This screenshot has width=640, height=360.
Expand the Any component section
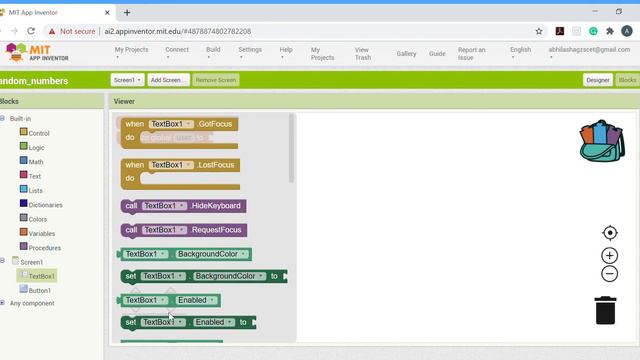coord(2,303)
